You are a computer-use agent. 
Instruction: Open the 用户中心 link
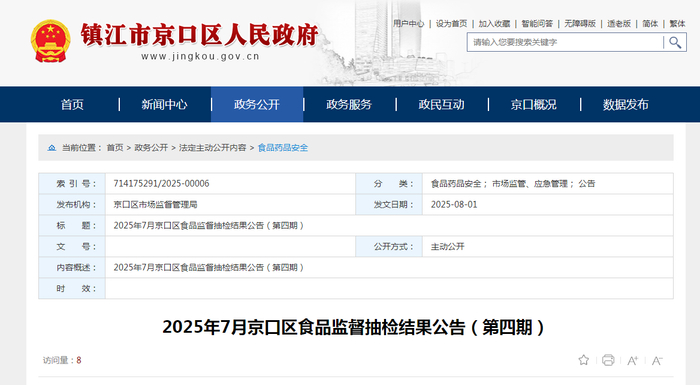point(408,24)
